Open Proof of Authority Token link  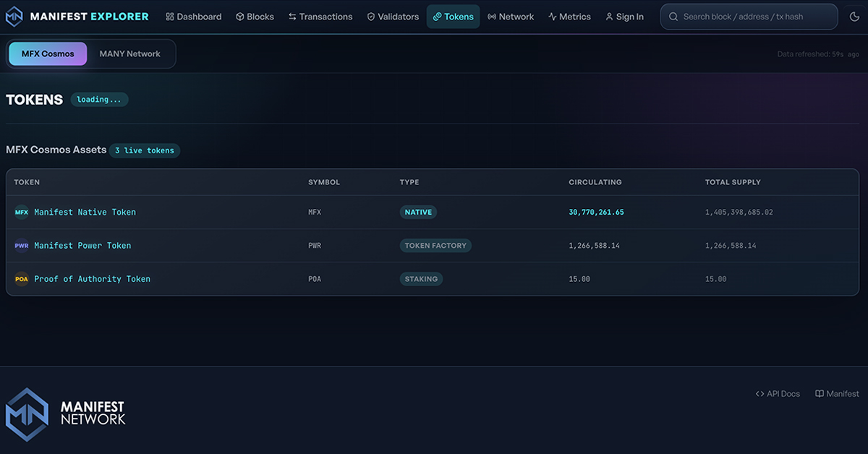click(x=92, y=279)
